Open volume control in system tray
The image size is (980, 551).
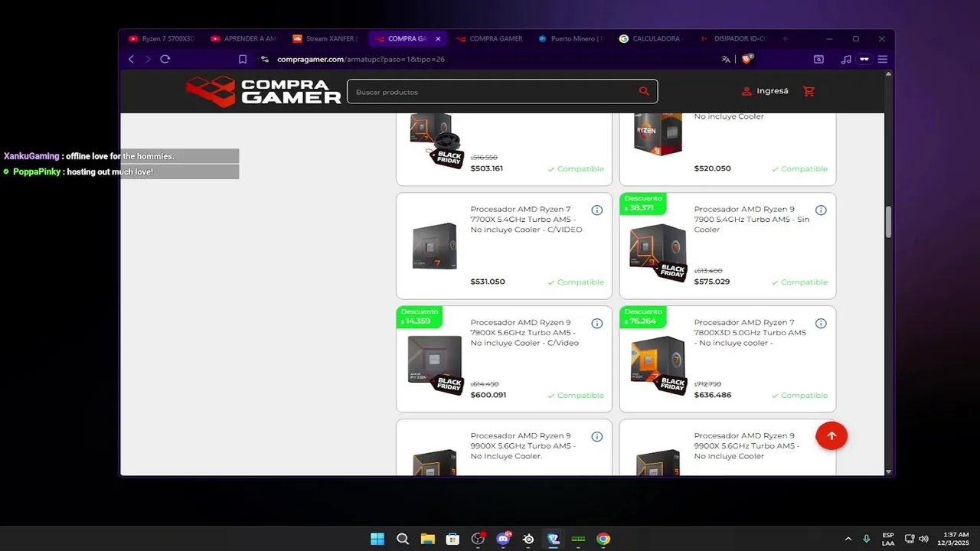tap(923, 539)
